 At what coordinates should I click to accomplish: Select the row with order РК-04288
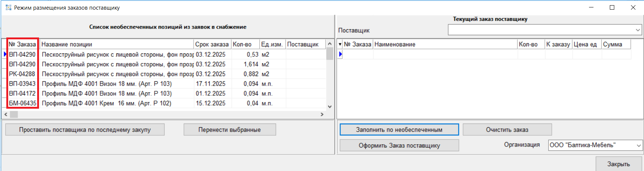click(x=22, y=74)
